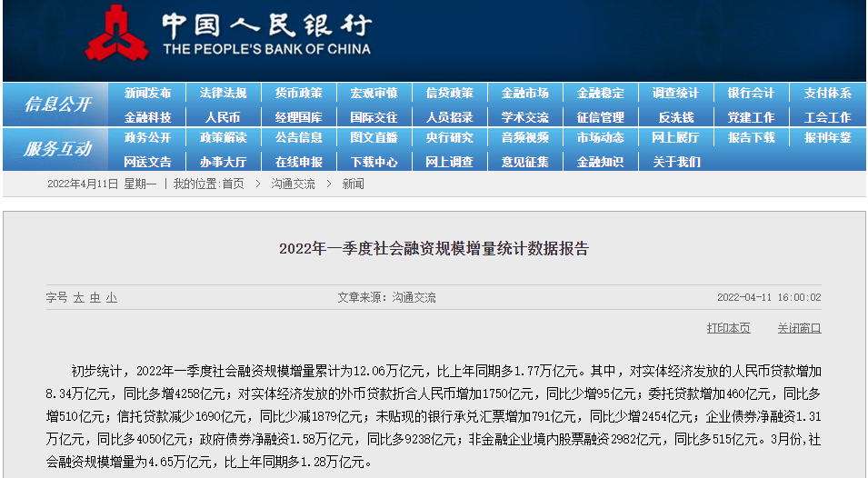Screen dimensions: 868x478
Task: Select 意见征集 link
Action: coord(525,162)
